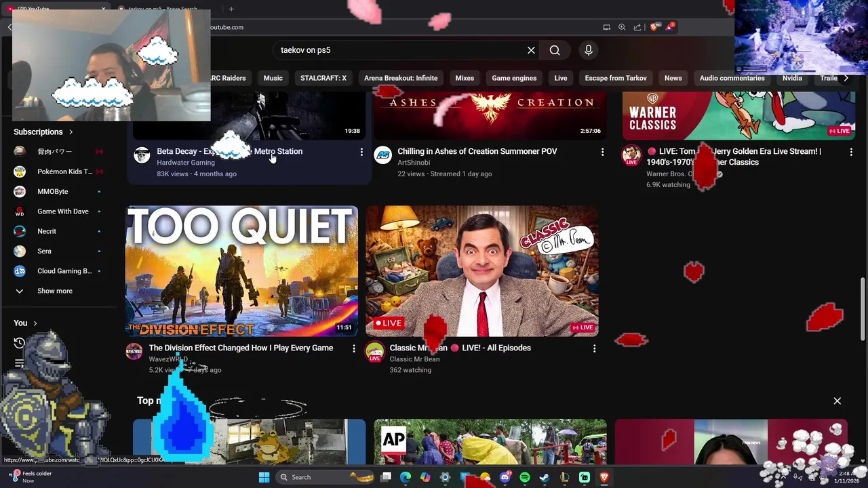Image resolution: width=868 pixels, height=488 pixels.
Task: Open Brave Shields lion icon
Action: point(654,27)
